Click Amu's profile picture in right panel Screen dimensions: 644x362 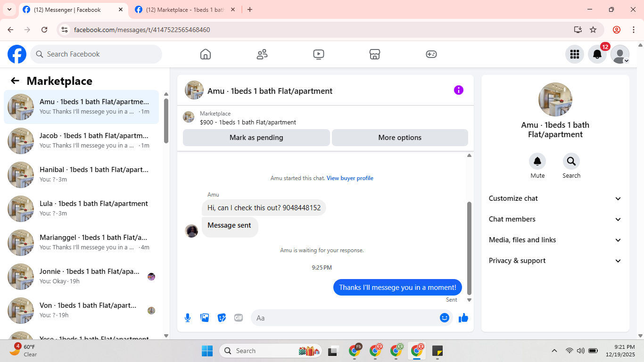[x=555, y=99]
